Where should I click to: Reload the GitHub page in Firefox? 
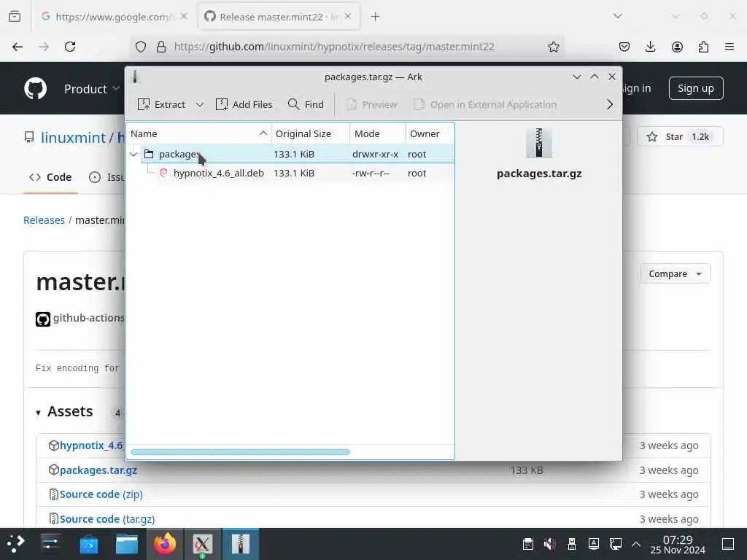tap(70, 47)
